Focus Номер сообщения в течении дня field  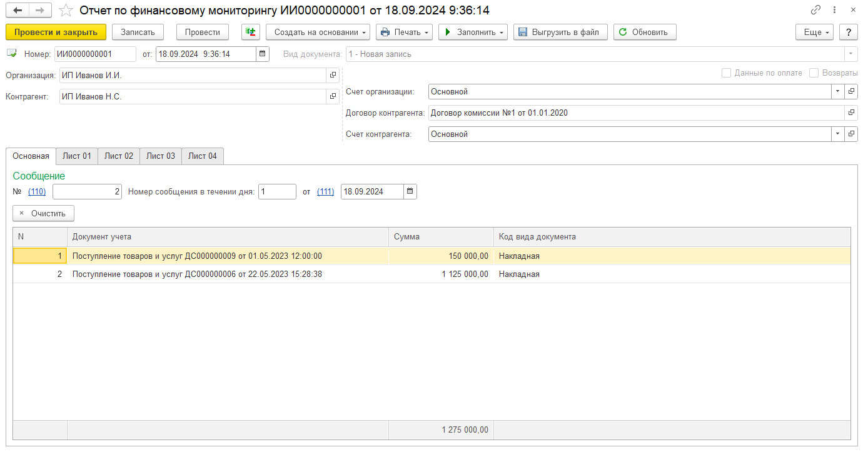(277, 192)
